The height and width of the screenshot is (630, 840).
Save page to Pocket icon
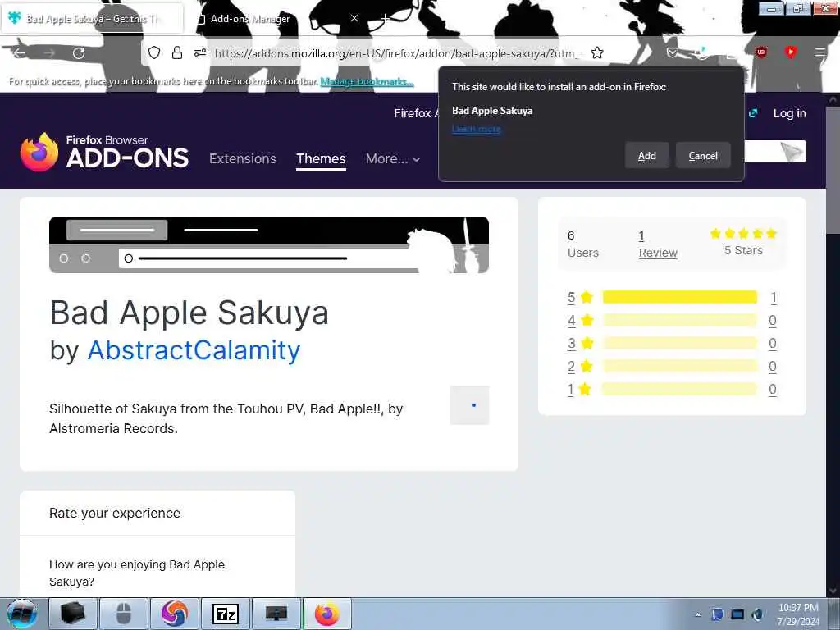tap(673, 52)
